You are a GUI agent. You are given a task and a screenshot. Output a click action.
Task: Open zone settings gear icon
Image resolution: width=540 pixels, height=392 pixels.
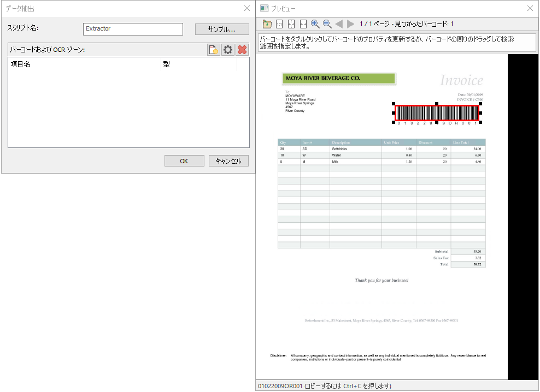pyautogui.click(x=227, y=50)
